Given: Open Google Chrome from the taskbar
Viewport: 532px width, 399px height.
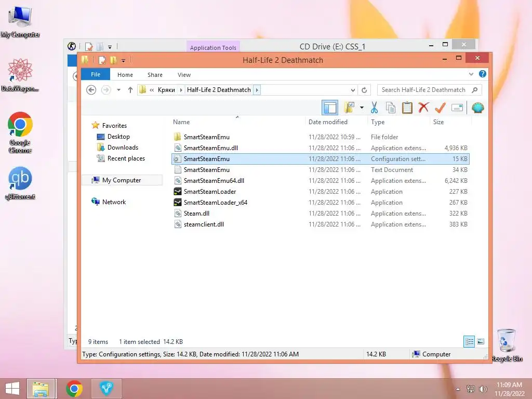Looking at the screenshot, I should 74,389.
